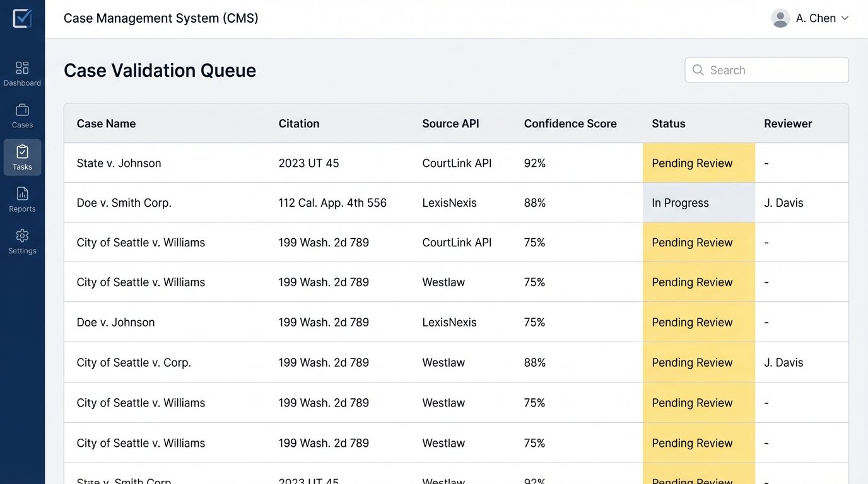The image size is (868, 484).
Task: Click the Status column header
Action: pyautogui.click(x=668, y=124)
